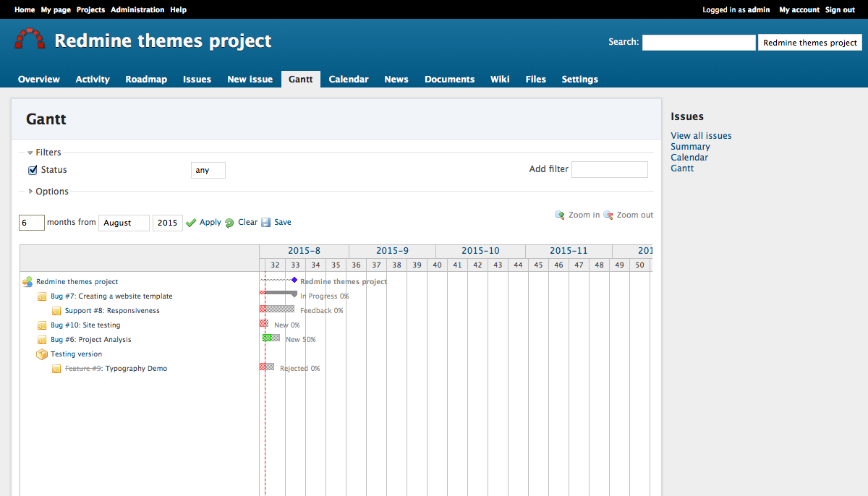Open the Calendar sidebar link

(689, 158)
